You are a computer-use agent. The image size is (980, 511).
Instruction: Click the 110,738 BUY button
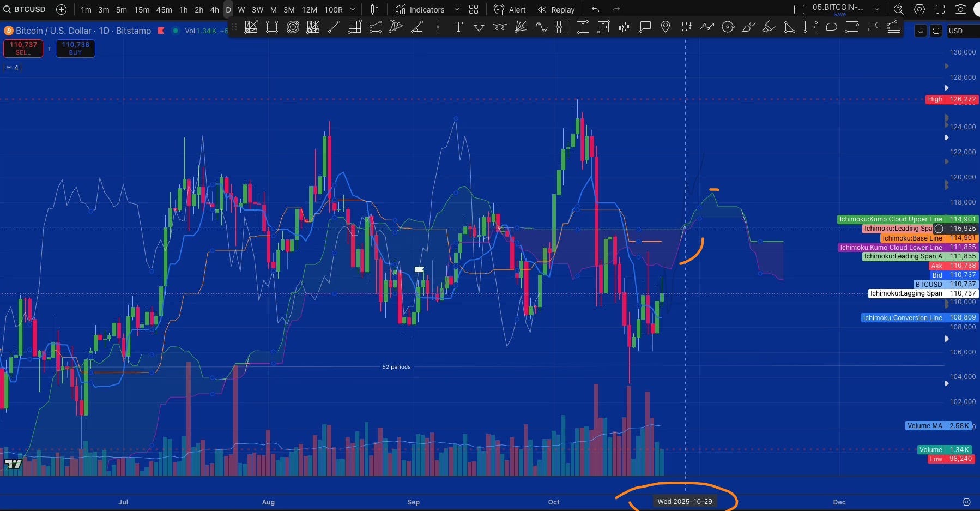[x=75, y=48]
